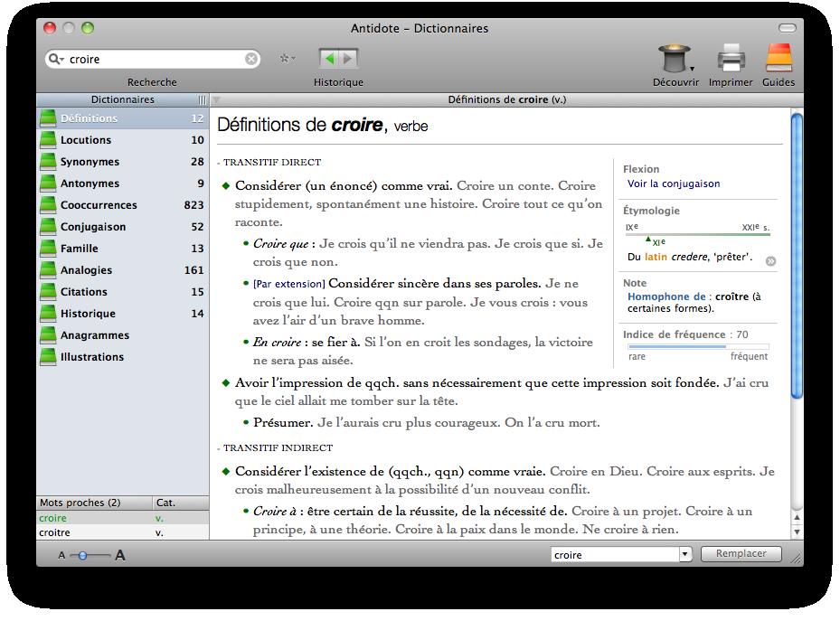Open the Citations dictionary
The height and width of the screenshot is (621, 840).
123,292
